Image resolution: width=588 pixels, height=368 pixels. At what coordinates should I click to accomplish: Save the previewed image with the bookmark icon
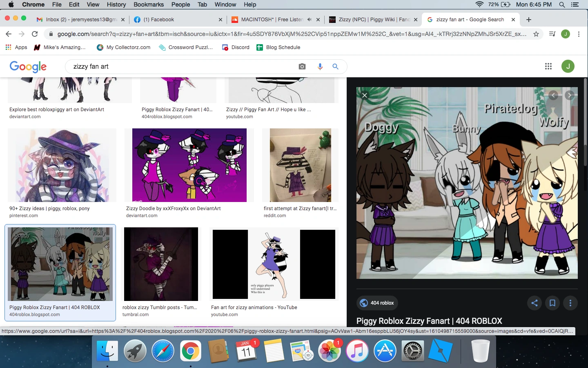pos(552,303)
